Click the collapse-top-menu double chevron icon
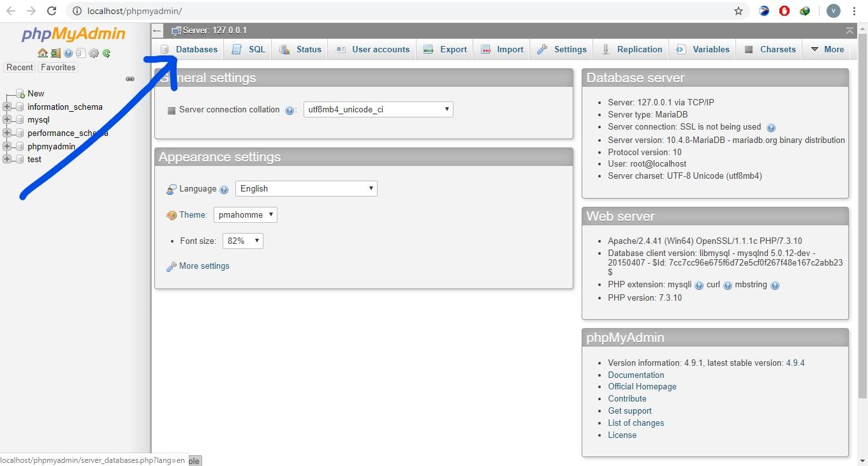 point(850,31)
